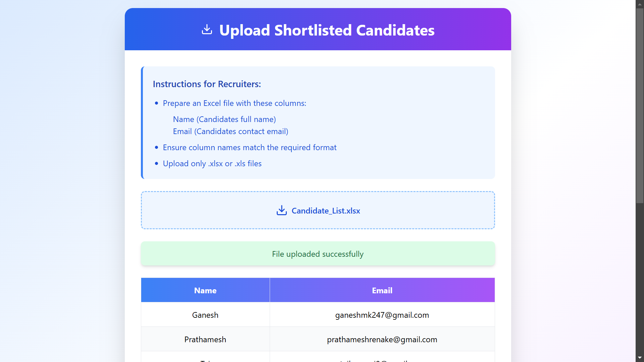Image resolution: width=644 pixels, height=362 pixels.
Task: Click 'Ensure column names match' instruction text
Action: 250,147
